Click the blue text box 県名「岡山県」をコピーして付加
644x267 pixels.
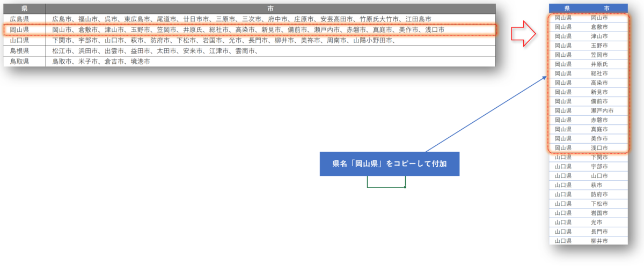pos(390,164)
